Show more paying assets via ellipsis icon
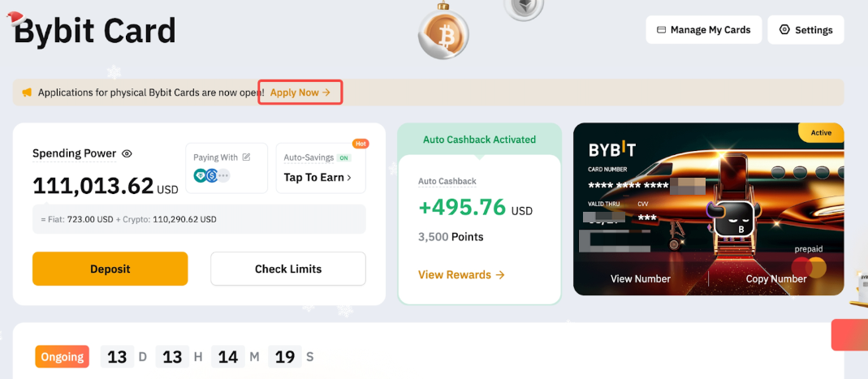 (223, 175)
